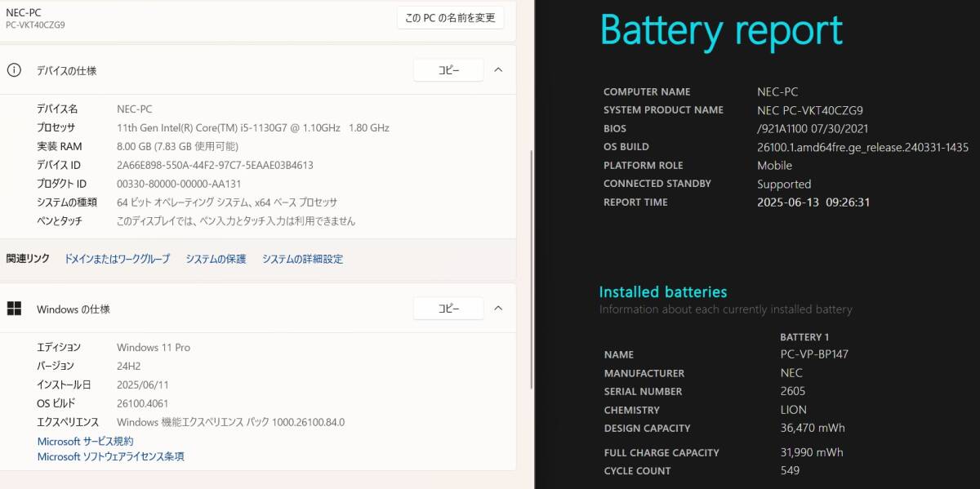The height and width of the screenshot is (489, 980).
Task: Copy the device specifications with コピー
Action: [448, 70]
